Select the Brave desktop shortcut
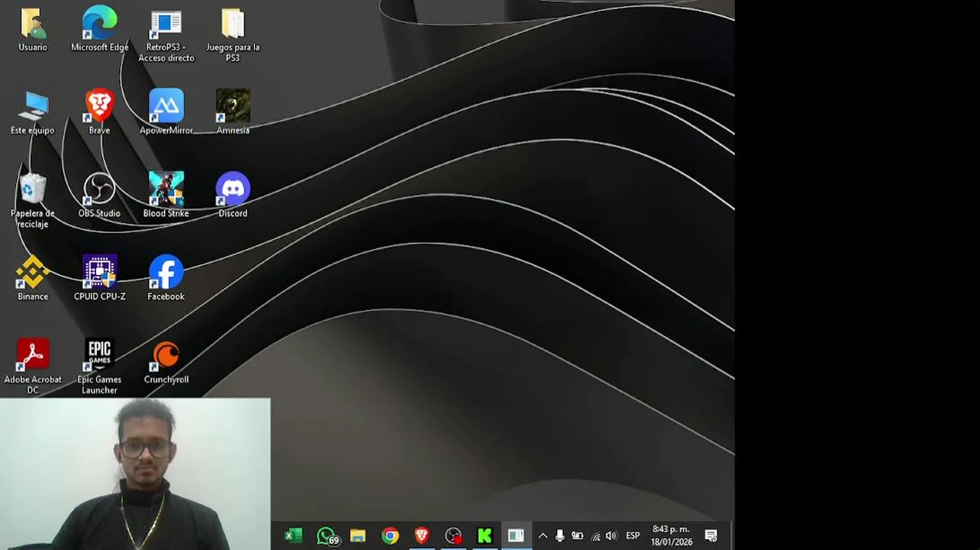 [99, 113]
